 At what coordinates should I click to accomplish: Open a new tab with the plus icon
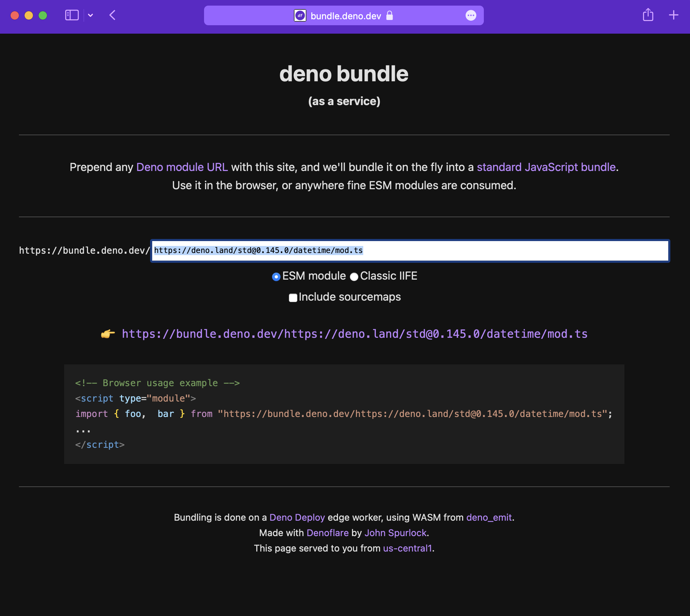coord(674,15)
